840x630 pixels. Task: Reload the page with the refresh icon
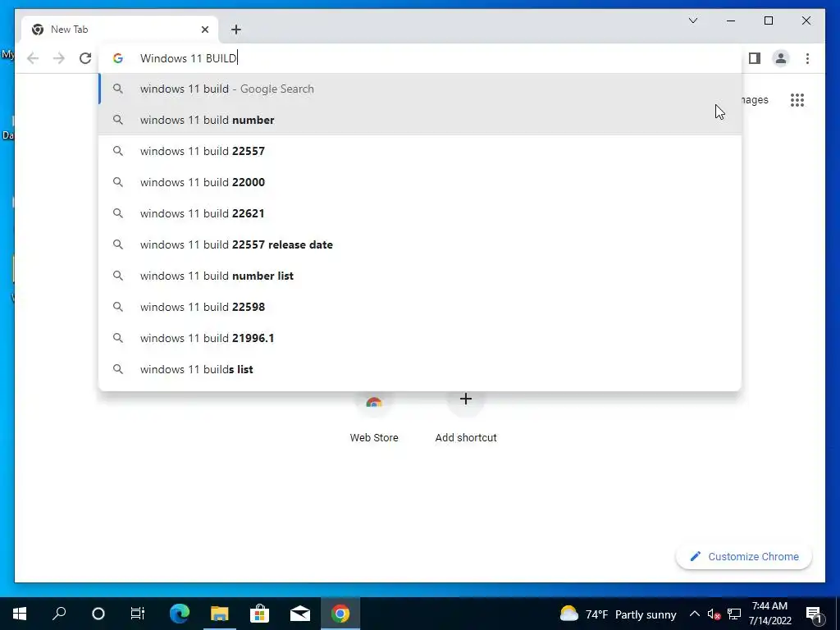tap(85, 58)
